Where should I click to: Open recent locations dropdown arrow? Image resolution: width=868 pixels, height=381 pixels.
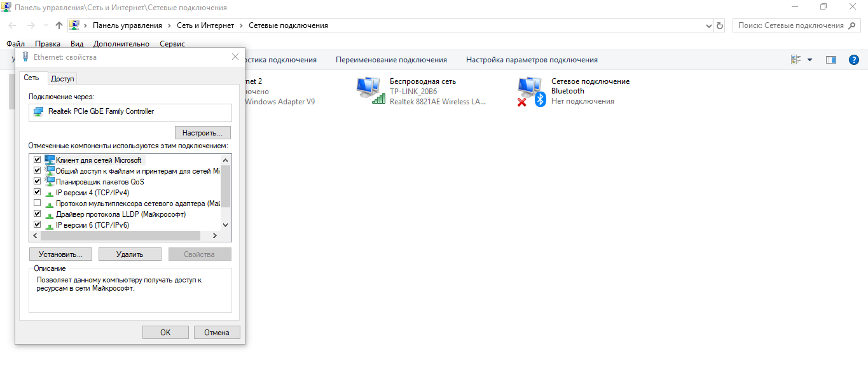click(46, 25)
